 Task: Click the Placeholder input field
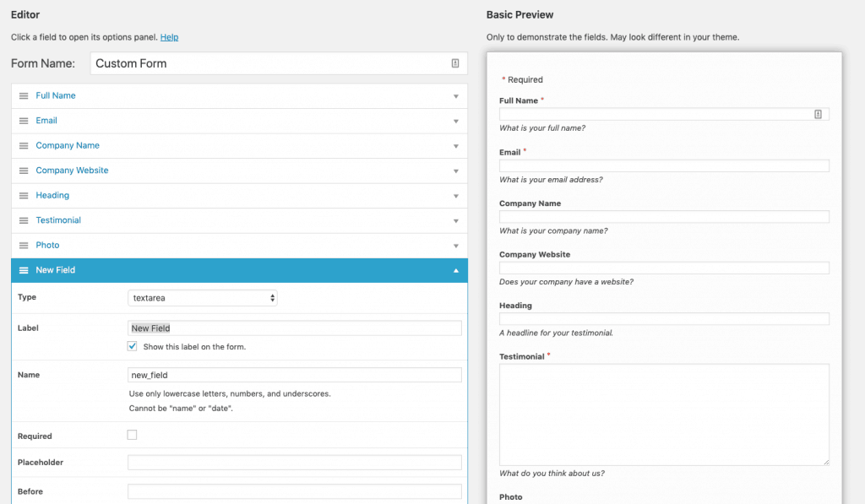pyautogui.click(x=293, y=462)
